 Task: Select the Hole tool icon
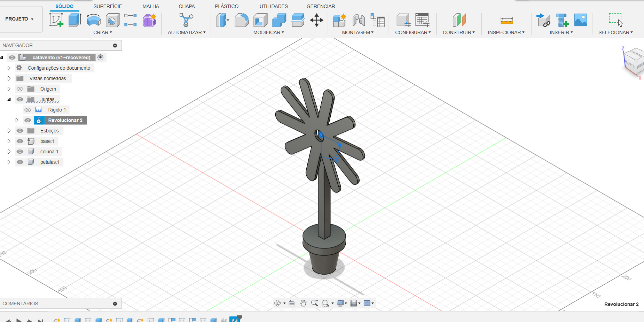[x=112, y=20]
